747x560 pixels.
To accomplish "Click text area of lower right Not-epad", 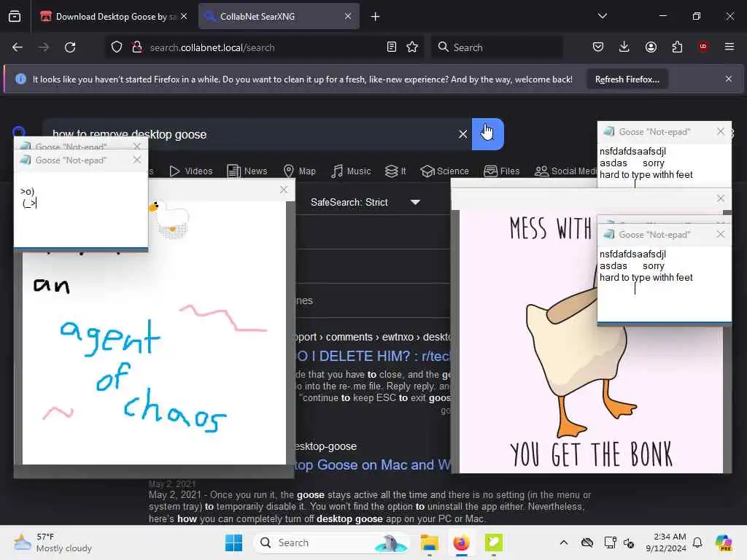I will click(x=664, y=284).
